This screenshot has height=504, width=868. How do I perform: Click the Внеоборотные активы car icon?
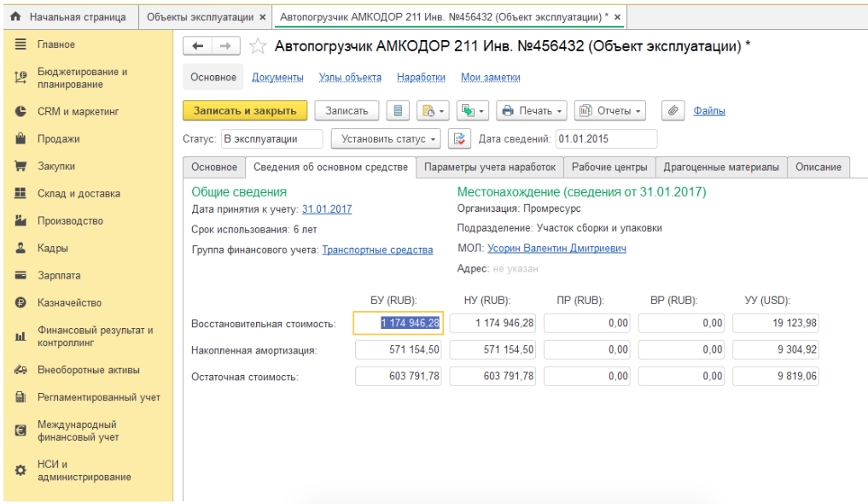[20, 369]
